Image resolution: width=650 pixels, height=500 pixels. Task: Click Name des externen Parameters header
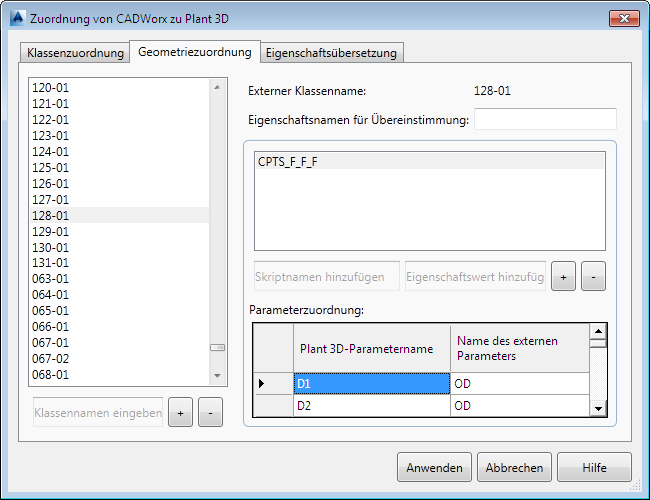(520, 348)
